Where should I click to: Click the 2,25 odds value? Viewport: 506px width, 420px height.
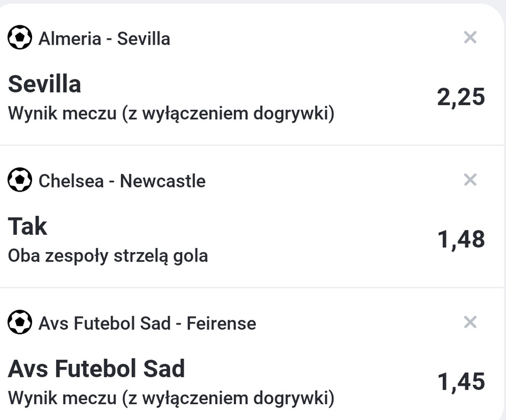click(x=461, y=97)
